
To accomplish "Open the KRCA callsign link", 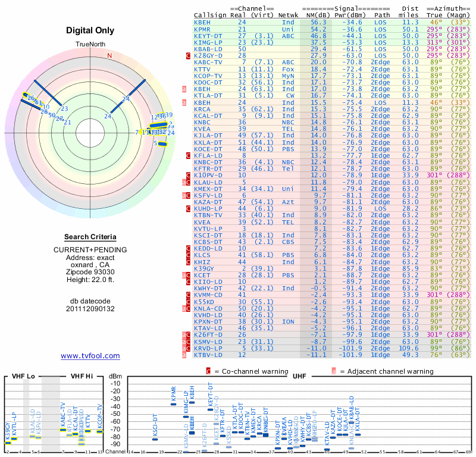I will (202, 109).
